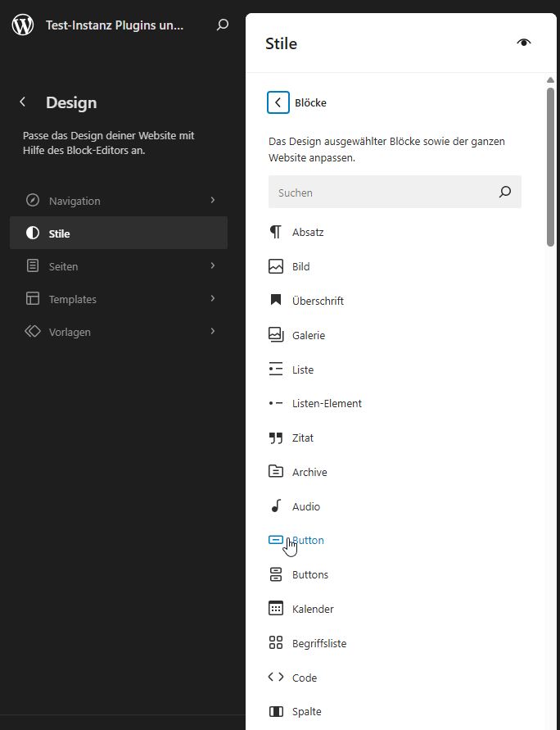The image size is (560, 730).
Task: Open the search magnifier beside the site title
Action: point(223,25)
